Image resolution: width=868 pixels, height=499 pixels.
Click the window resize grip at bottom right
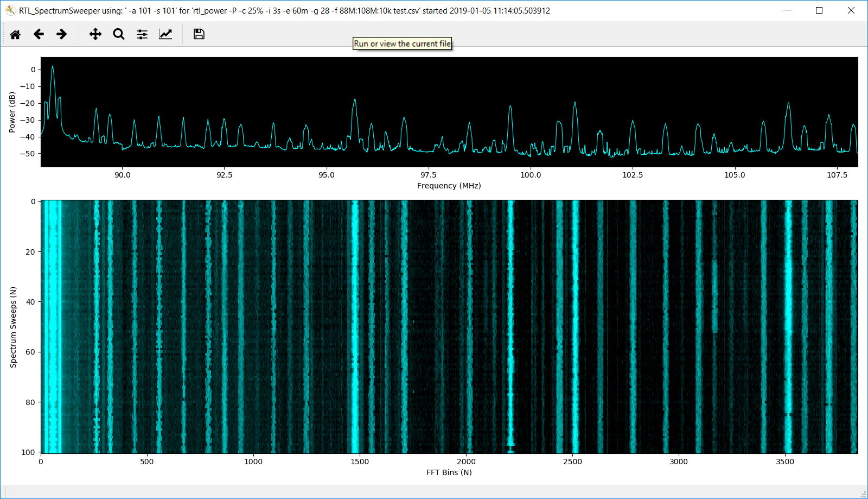pos(864,495)
